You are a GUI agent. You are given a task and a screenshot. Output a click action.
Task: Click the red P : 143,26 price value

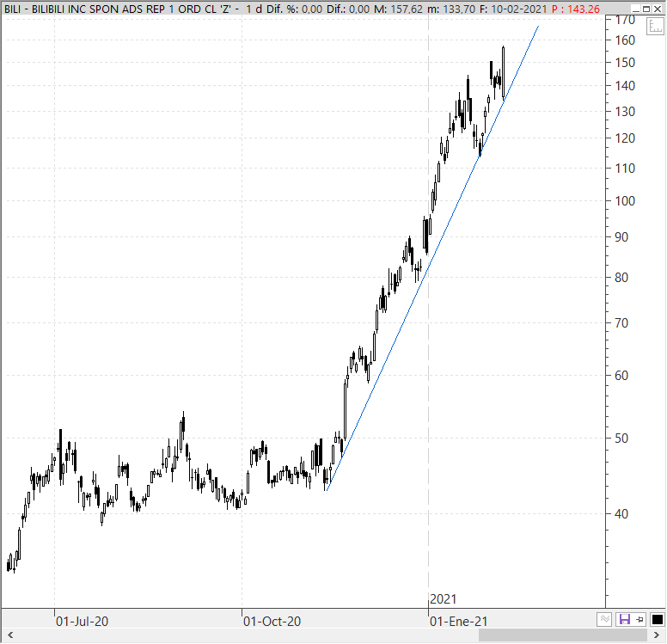576,9
